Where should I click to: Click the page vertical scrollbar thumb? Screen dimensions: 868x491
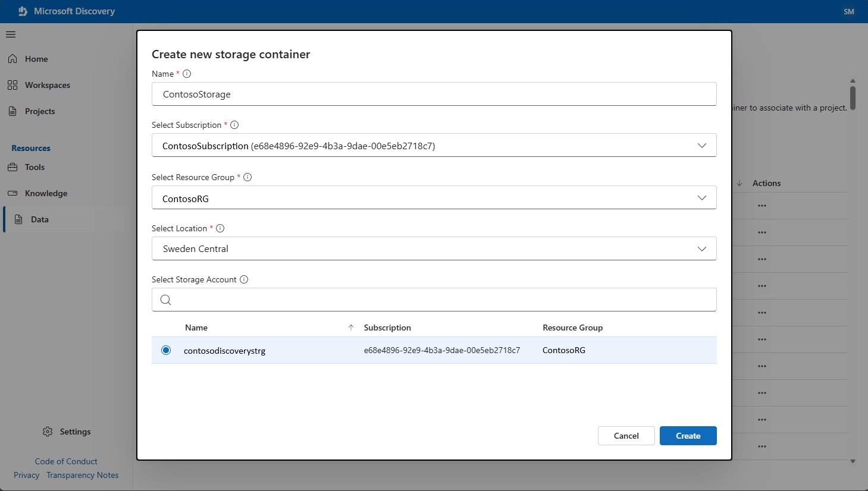pos(853,97)
